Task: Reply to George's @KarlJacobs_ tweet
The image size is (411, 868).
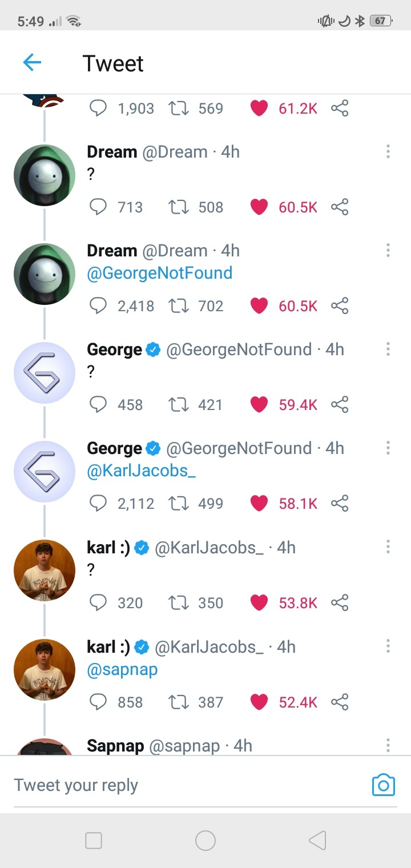Action: coord(99,504)
